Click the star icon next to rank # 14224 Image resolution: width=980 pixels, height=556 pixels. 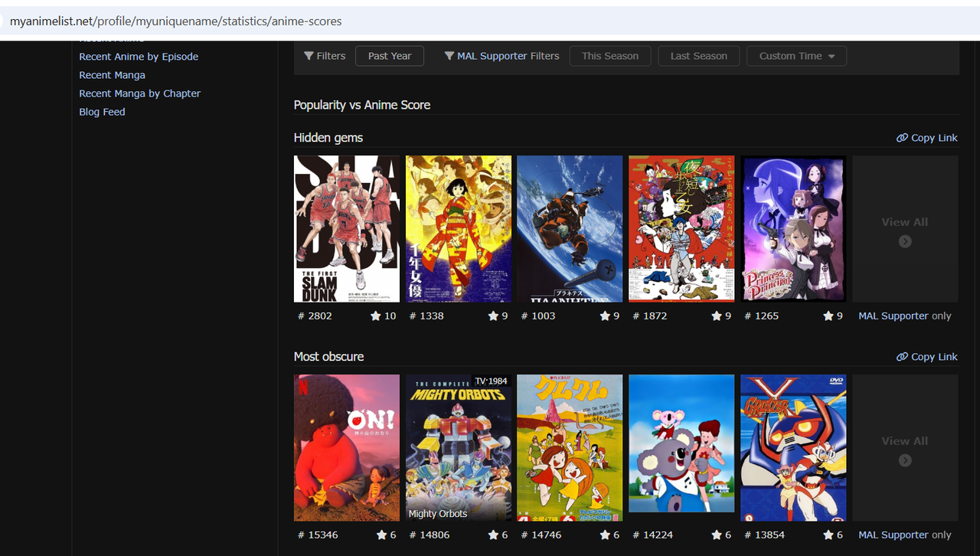coord(717,535)
